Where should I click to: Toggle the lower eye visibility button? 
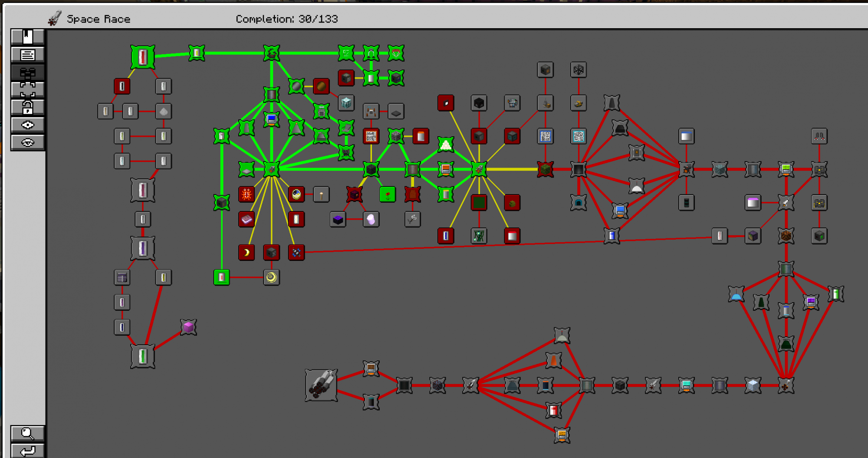(x=27, y=142)
